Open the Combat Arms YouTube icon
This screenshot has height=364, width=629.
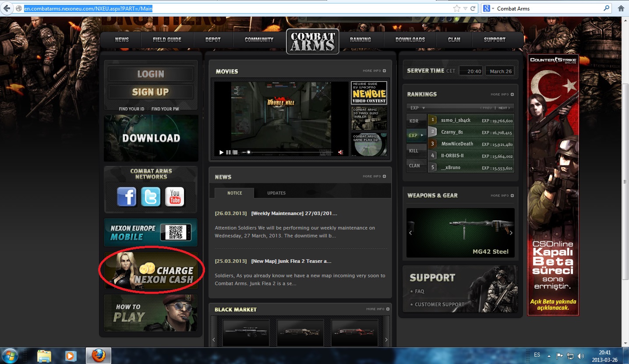pos(175,197)
